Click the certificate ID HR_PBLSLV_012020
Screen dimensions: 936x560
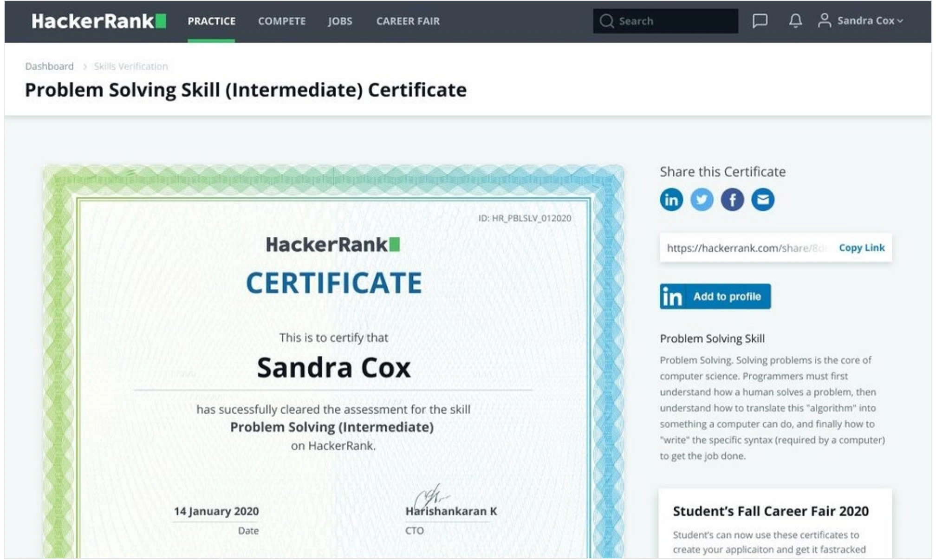pos(525,218)
